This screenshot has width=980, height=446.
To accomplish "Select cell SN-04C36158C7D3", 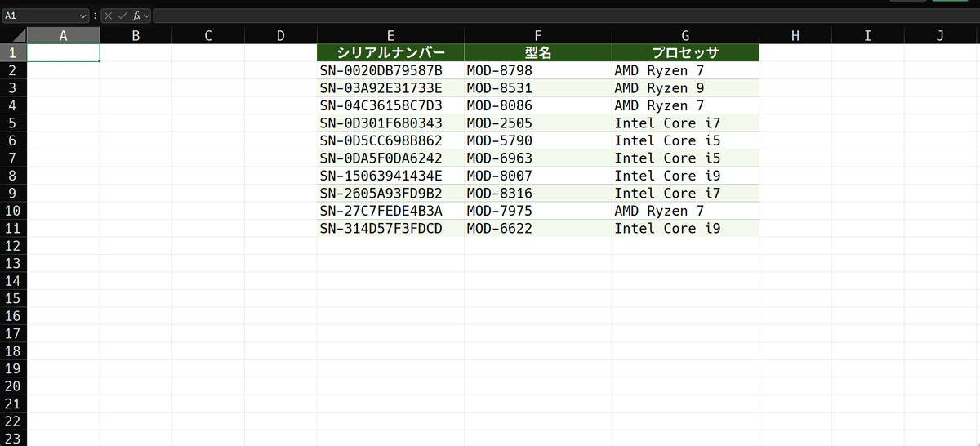I will point(391,105).
